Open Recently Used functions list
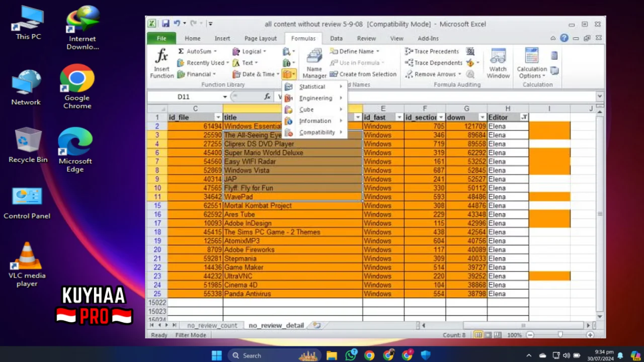 [x=203, y=63]
